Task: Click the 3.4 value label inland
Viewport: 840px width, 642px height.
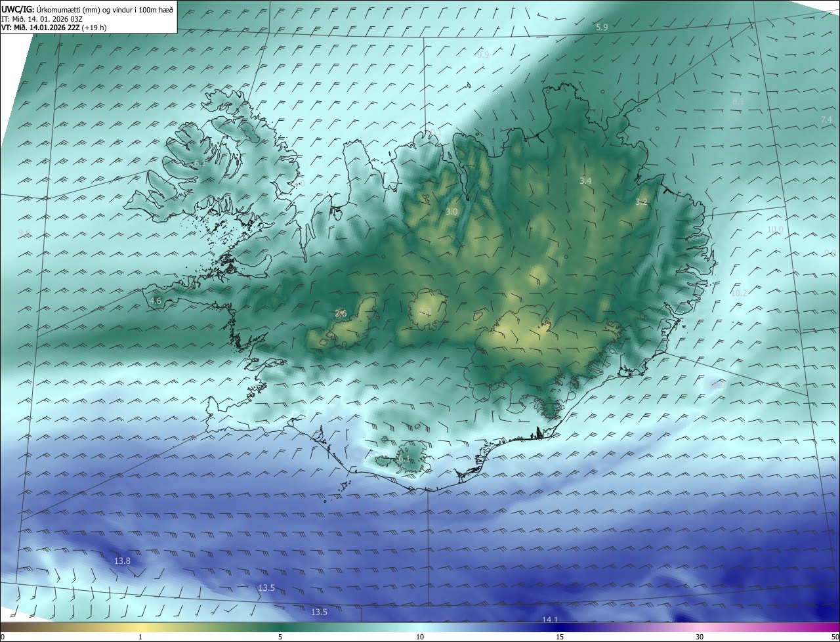Action: click(586, 181)
